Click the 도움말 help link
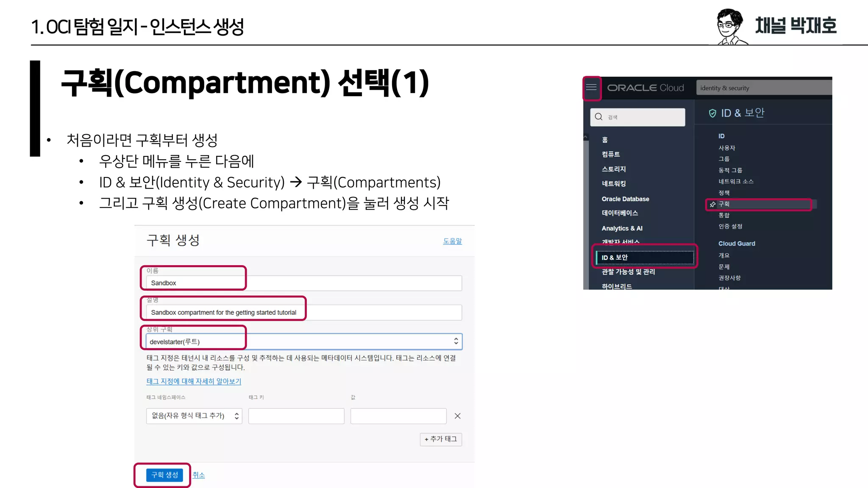Viewport: 868px width, 488px height. [x=452, y=241]
